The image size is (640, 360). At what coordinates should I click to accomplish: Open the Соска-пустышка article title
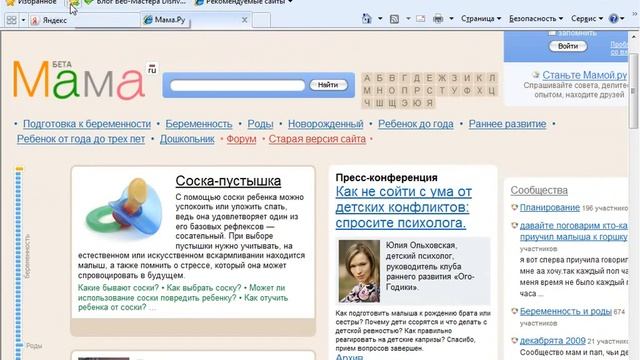pos(228,181)
